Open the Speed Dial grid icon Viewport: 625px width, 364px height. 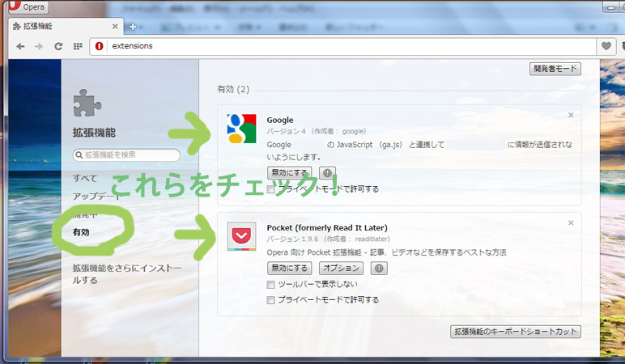click(x=78, y=46)
